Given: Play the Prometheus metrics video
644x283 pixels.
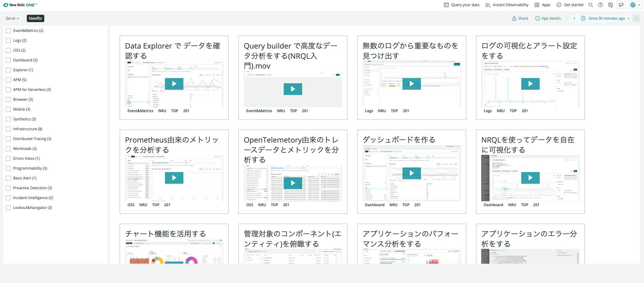Looking at the screenshot, I should 174,178.
